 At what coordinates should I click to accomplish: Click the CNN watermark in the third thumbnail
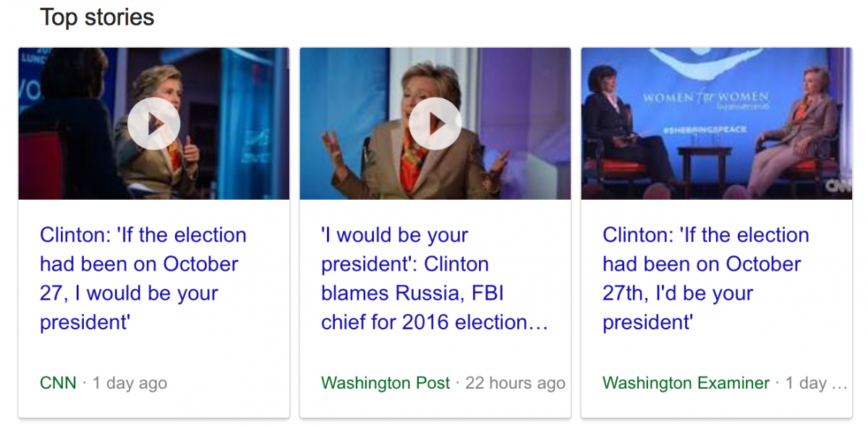click(x=839, y=185)
